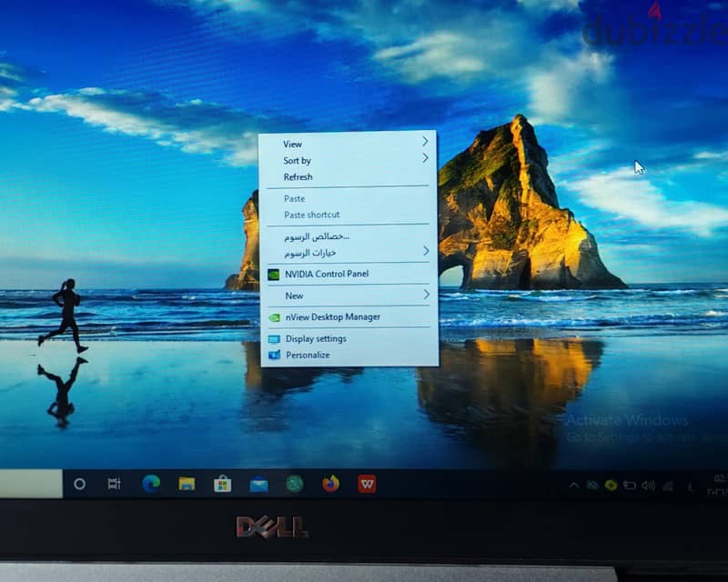Expand the Sort by entry's arrow
The image size is (728, 582).
(425, 158)
